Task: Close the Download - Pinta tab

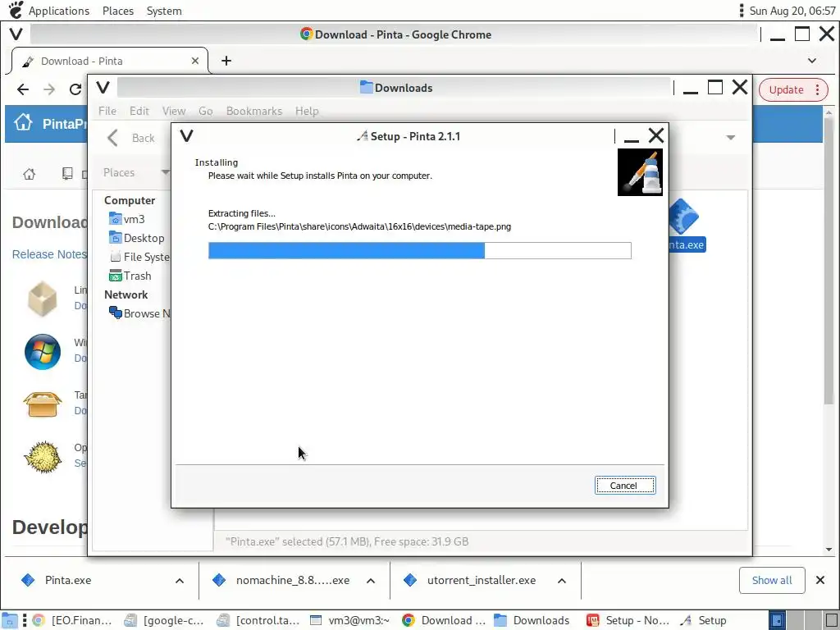Action: pyautogui.click(x=195, y=61)
